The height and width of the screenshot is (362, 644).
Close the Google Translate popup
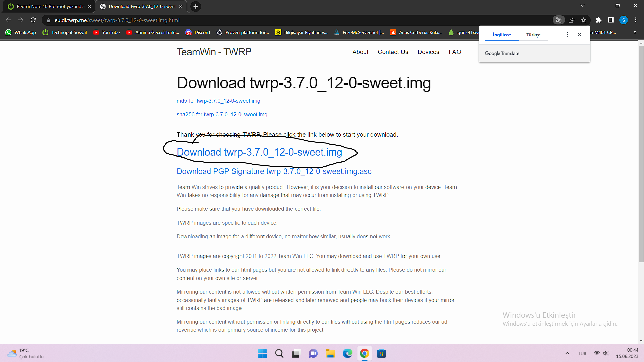[x=579, y=35]
